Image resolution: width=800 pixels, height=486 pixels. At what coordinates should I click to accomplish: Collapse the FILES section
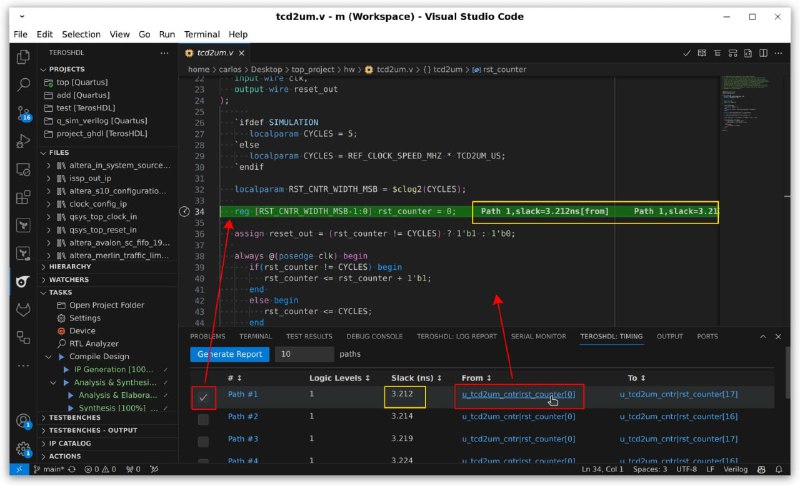108,152
